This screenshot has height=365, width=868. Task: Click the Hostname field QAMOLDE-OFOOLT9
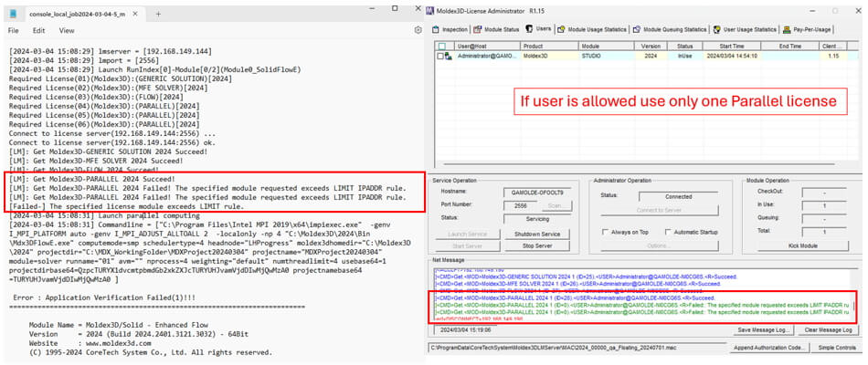coord(537,193)
